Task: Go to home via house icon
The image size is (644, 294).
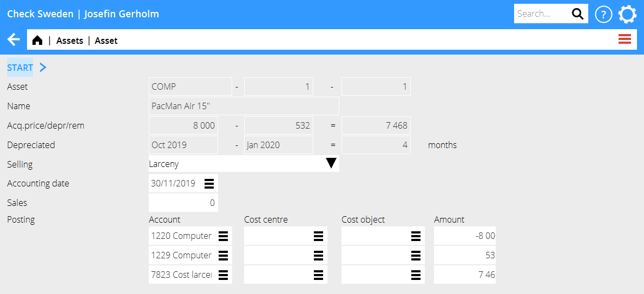Action: (x=37, y=41)
